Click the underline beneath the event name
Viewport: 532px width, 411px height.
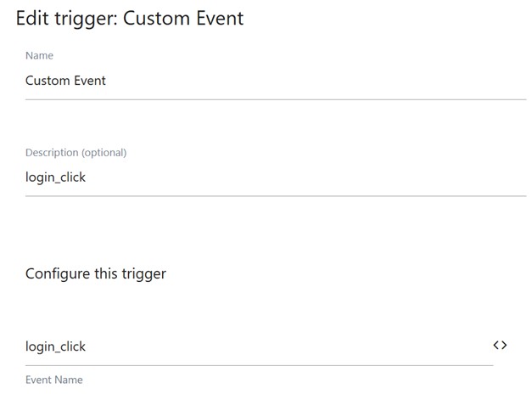pos(259,365)
